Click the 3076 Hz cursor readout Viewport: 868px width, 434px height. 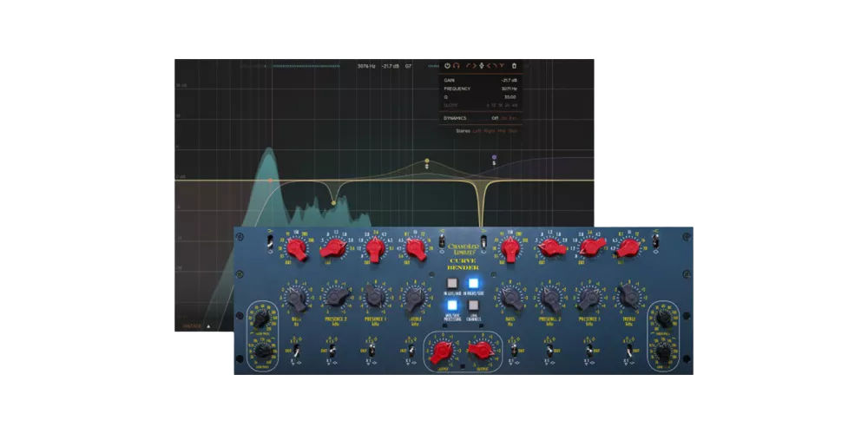tap(366, 66)
